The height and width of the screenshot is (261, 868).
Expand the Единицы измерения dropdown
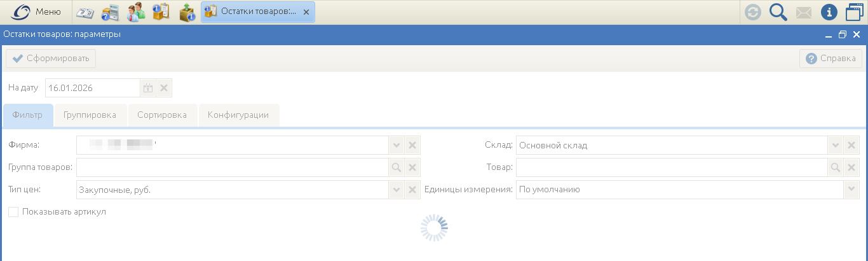(851, 190)
